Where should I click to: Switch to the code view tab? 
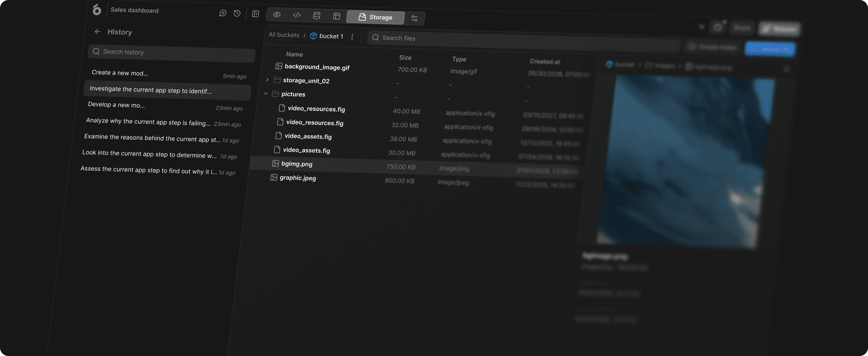point(297,15)
